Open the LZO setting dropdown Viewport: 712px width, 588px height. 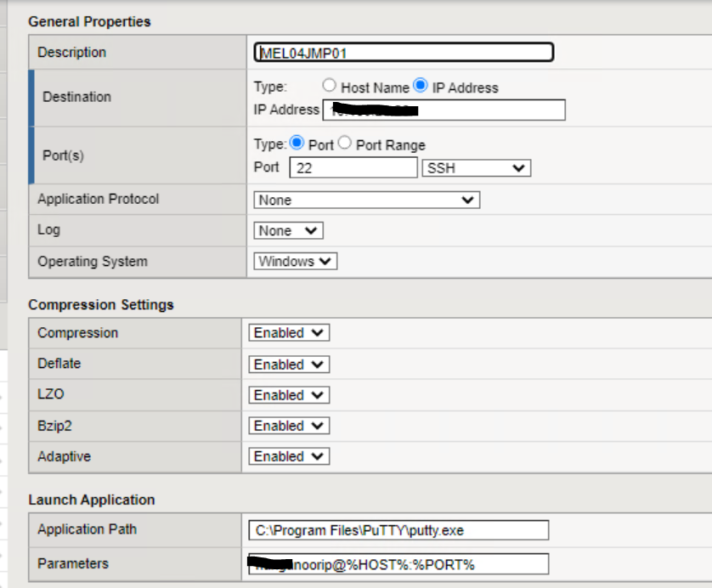click(289, 395)
